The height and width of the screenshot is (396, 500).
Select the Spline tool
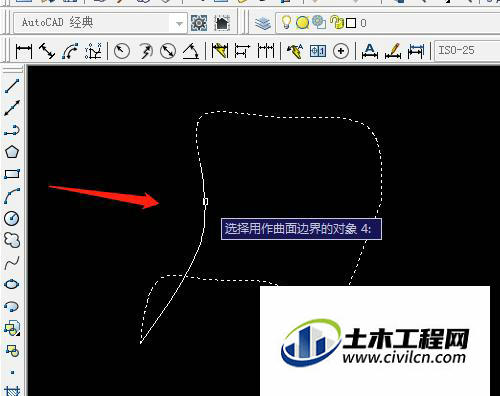[x=12, y=263]
